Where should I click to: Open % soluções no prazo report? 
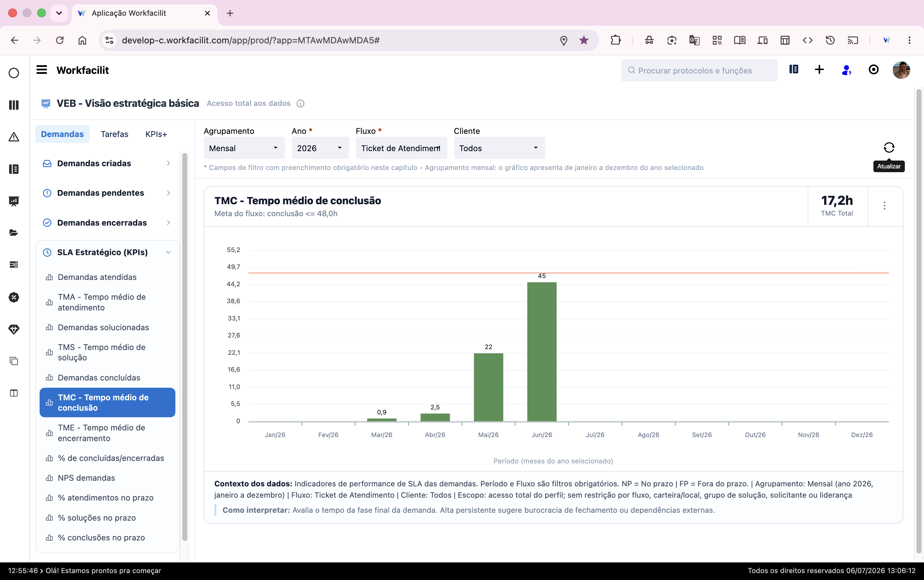107,518
